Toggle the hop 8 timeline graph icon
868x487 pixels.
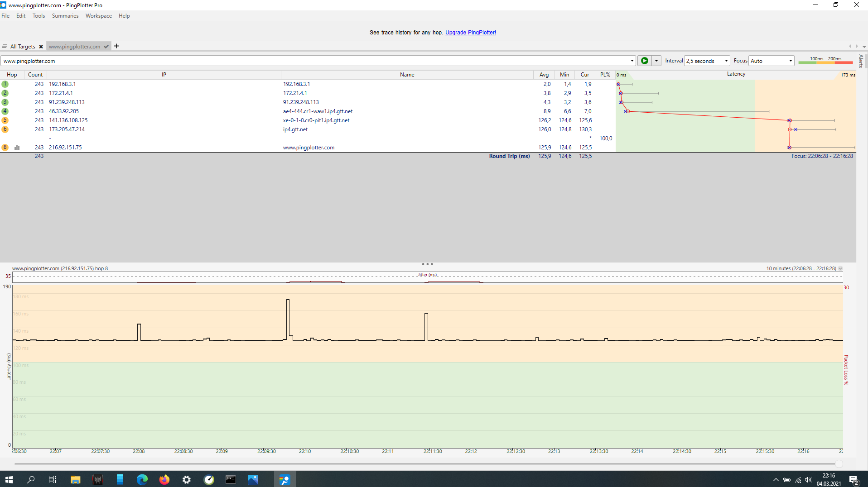pos(17,148)
